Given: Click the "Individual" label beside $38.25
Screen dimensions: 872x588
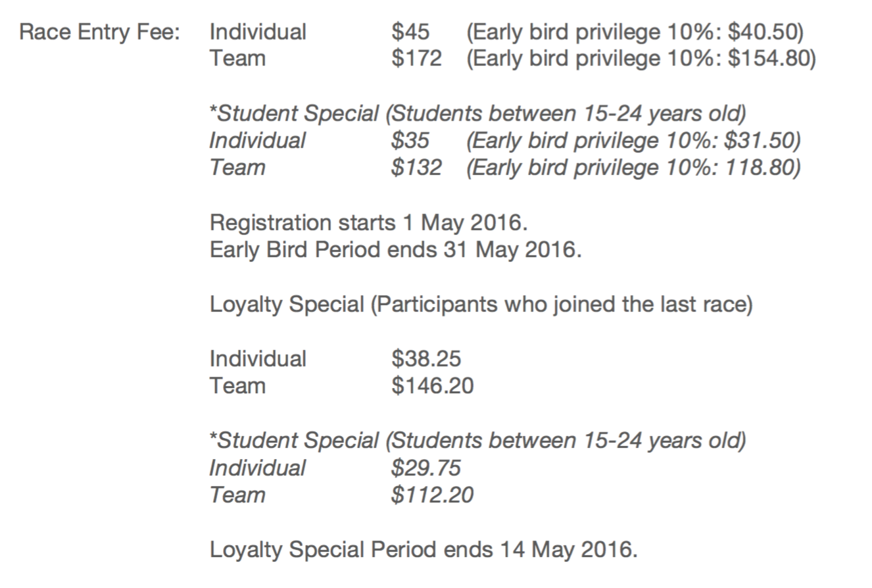Looking at the screenshot, I should tap(258, 358).
